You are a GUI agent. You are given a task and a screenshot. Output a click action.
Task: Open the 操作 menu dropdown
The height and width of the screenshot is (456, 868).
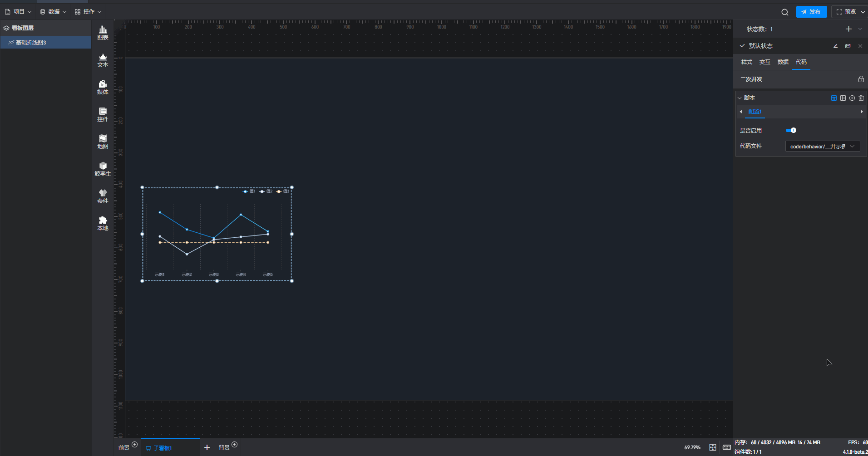(88, 12)
